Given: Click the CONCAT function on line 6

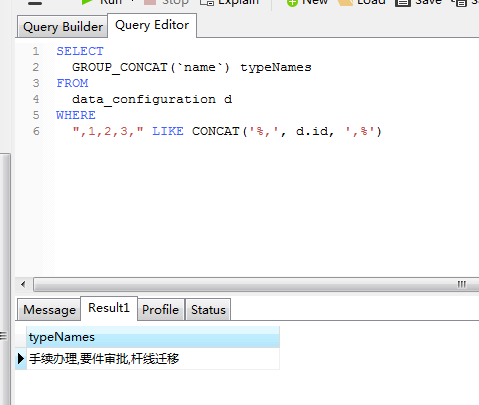Looking at the screenshot, I should tap(215, 131).
